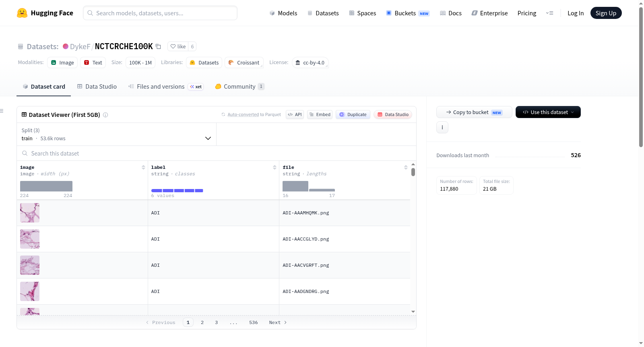Click the table vertical scrollbar thumb
Screen dimensions: 644x347
(413, 172)
